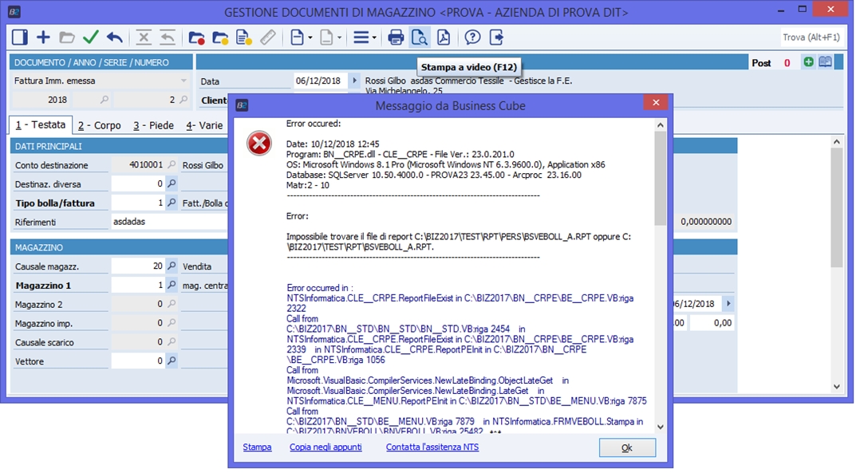This screenshot has width=868, height=473.
Task: Click the 0,000000000 value on the right
Action: pyautogui.click(x=706, y=221)
